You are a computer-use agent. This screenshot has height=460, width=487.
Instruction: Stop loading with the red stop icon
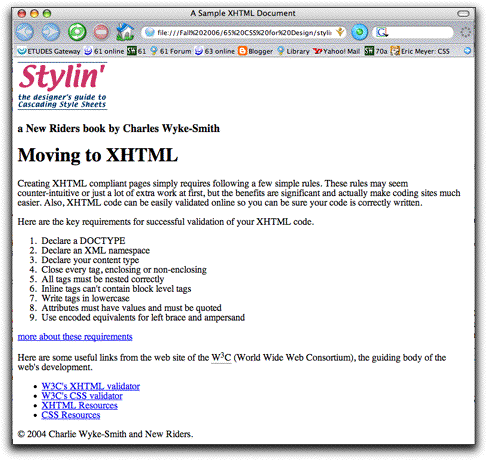[101, 32]
